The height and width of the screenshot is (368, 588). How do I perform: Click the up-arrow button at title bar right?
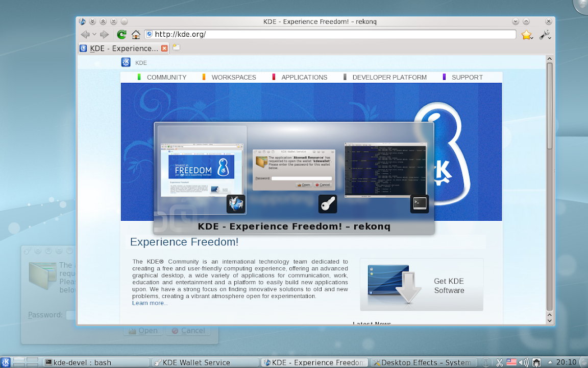click(x=526, y=21)
